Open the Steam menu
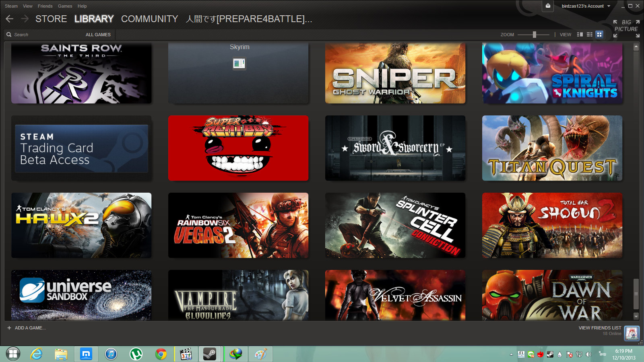 pyautogui.click(x=11, y=6)
